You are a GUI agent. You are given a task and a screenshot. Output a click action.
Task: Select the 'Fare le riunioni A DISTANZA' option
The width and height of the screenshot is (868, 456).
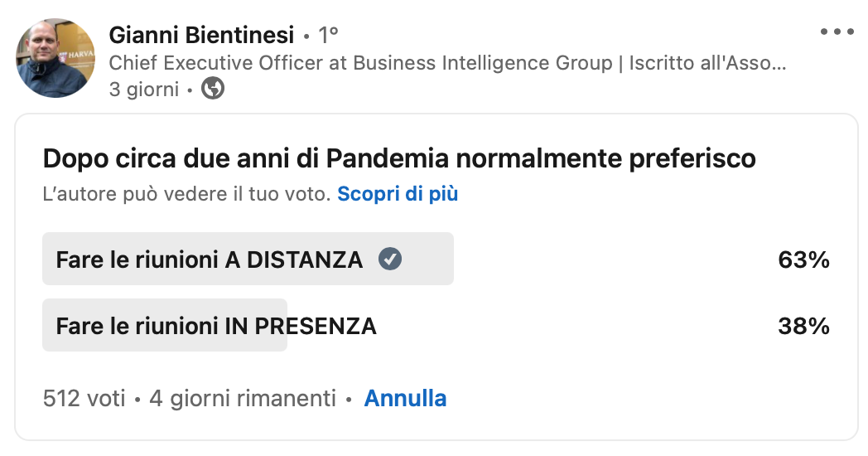click(x=209, y=260)
